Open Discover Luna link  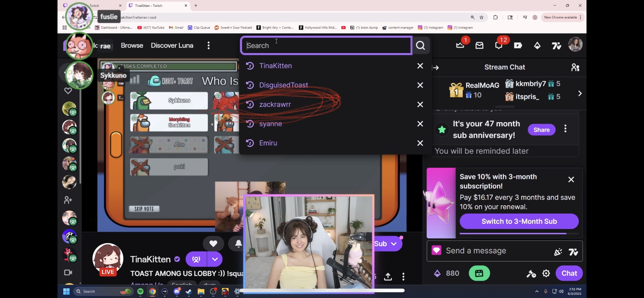coord(172,45)
